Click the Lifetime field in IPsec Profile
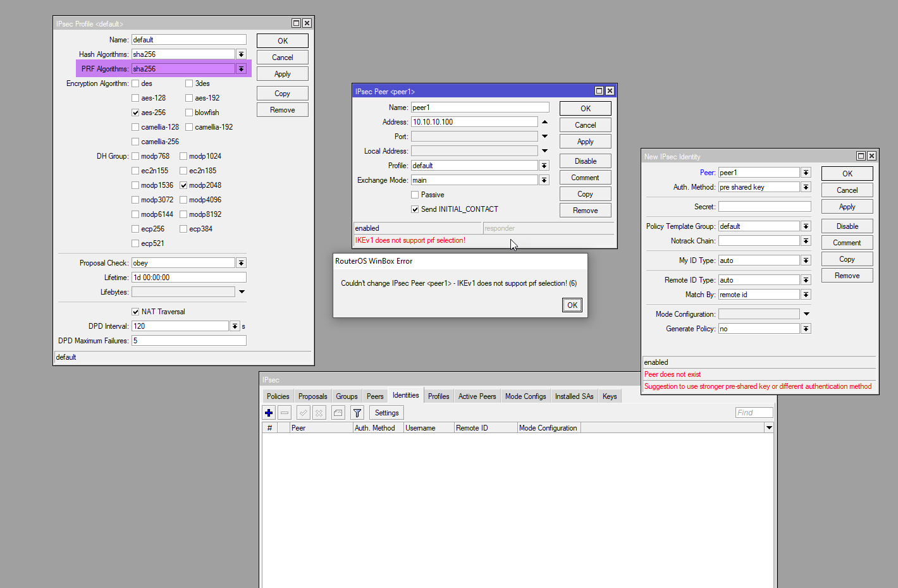This screenshot has width=898, height=588. pos(189,278)
